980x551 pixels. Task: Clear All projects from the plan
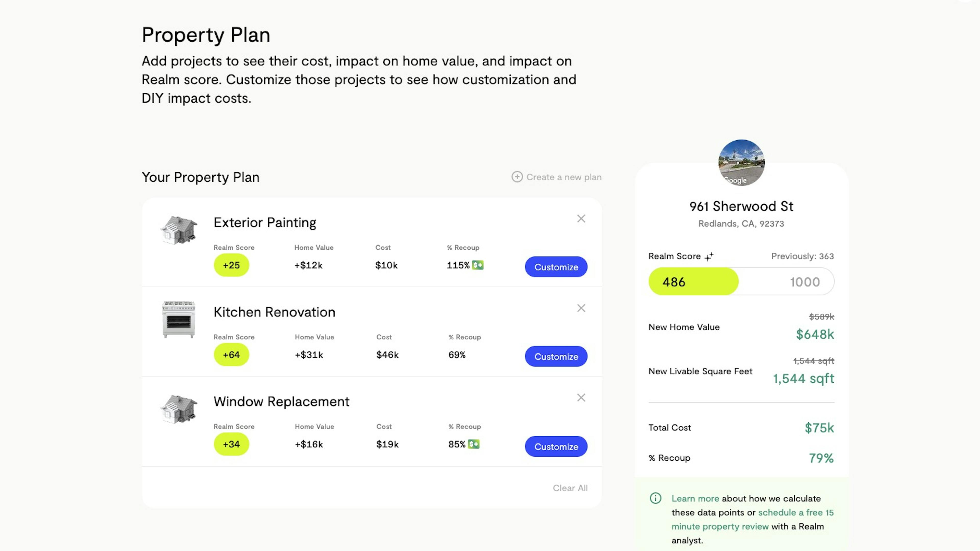(570, 488)
